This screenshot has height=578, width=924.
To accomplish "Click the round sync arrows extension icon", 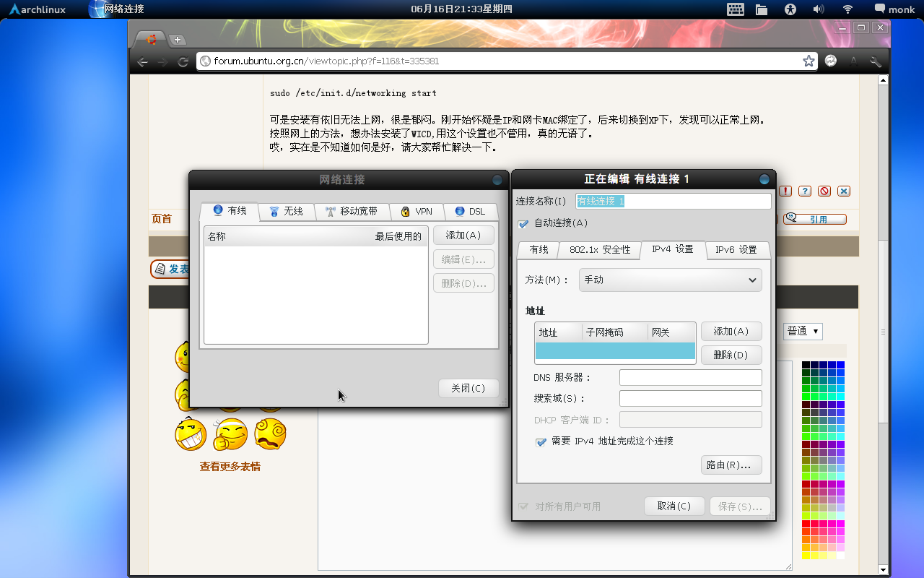I will (831, 61).
